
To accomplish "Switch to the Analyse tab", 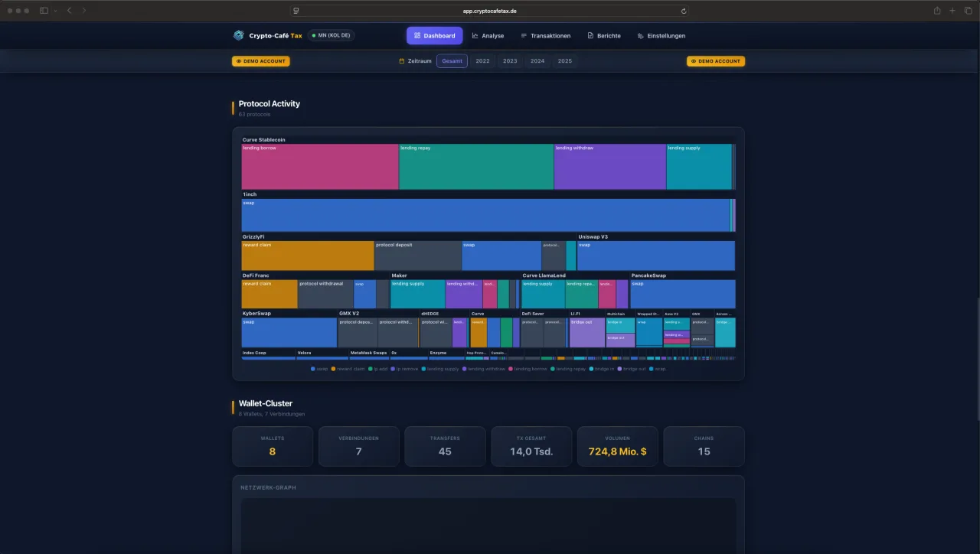I will 488,35.
